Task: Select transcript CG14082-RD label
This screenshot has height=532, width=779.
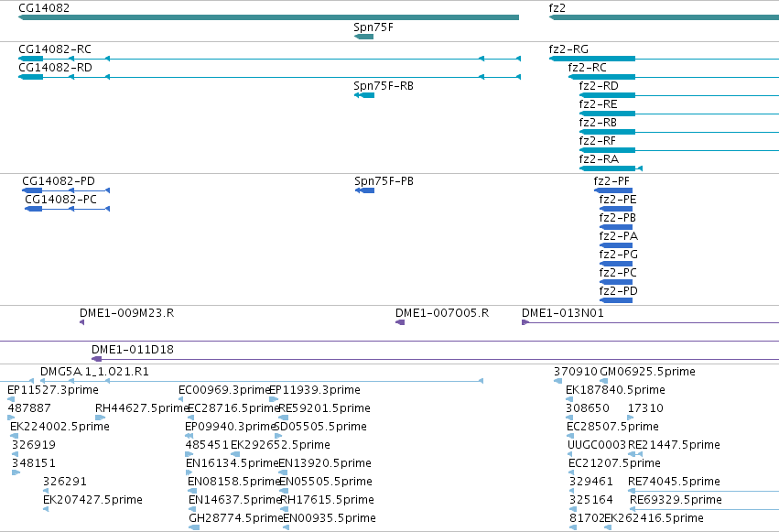Action: click(x=55, y=68)
